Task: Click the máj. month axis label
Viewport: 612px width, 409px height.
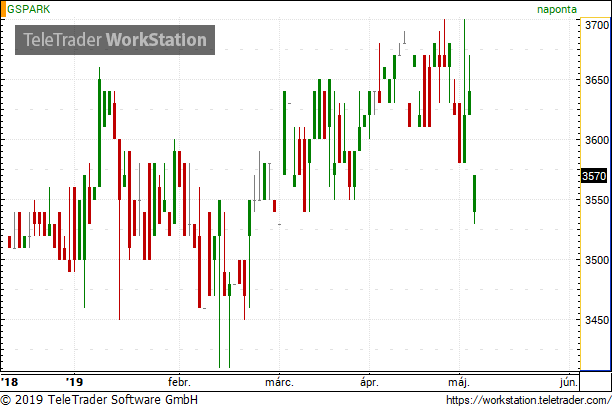Action: coord(459,382)
